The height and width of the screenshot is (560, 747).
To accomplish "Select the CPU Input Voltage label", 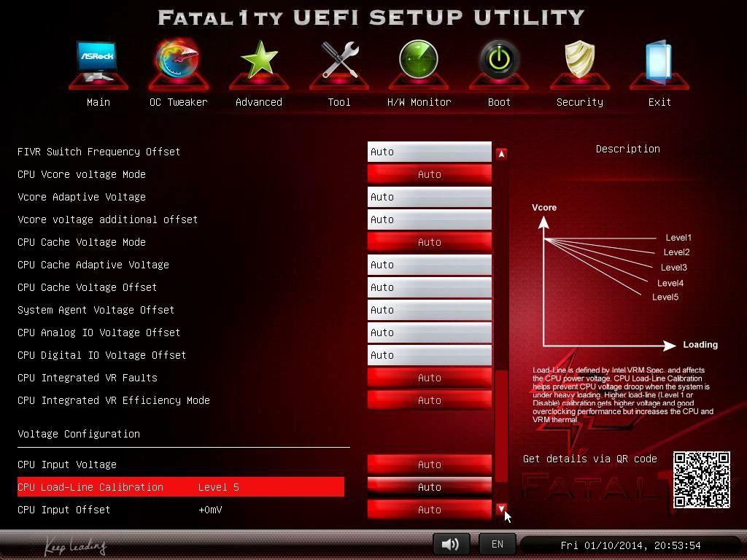I will tap(66, 464).
